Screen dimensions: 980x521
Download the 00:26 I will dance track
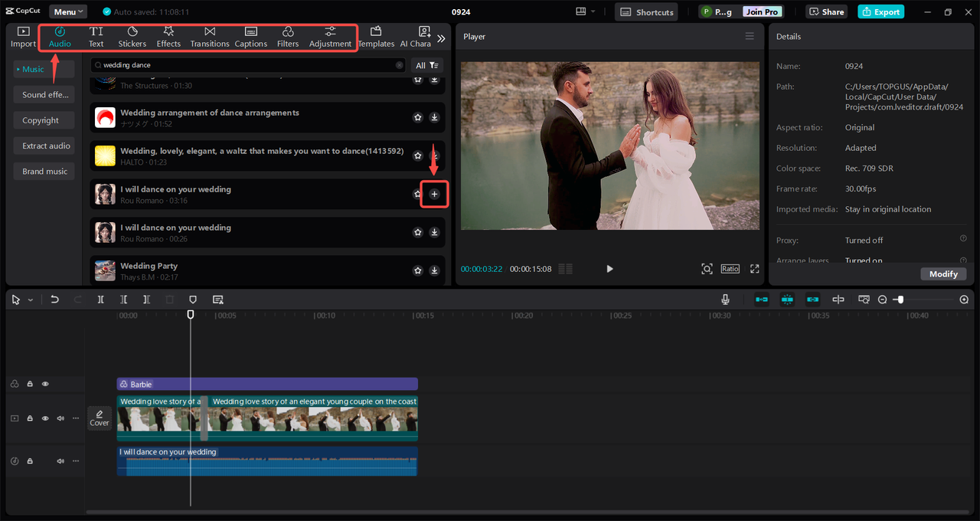point(434,232)
